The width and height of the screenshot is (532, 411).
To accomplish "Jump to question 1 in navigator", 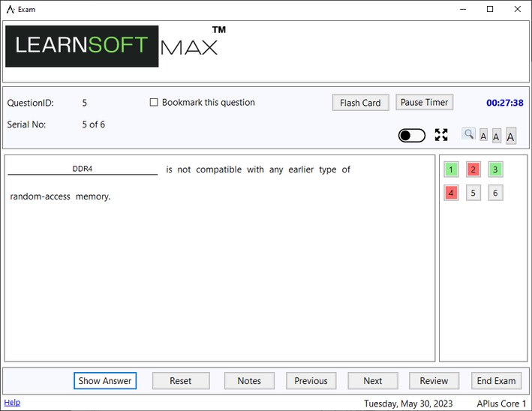I will pos(451,169).
